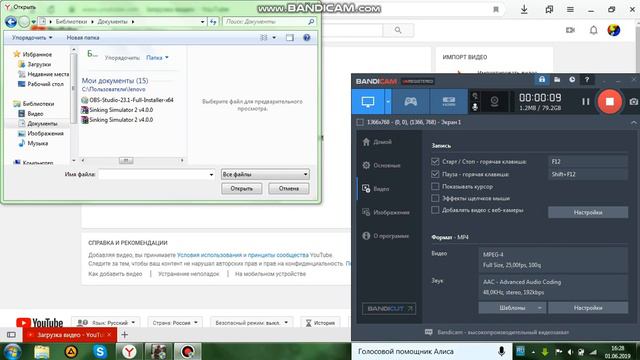Image resolution: width=640 pixels, height=360 pixels.
Task: Select Bandicam game recording mode (gamepad)
Action: pos(410,101)
